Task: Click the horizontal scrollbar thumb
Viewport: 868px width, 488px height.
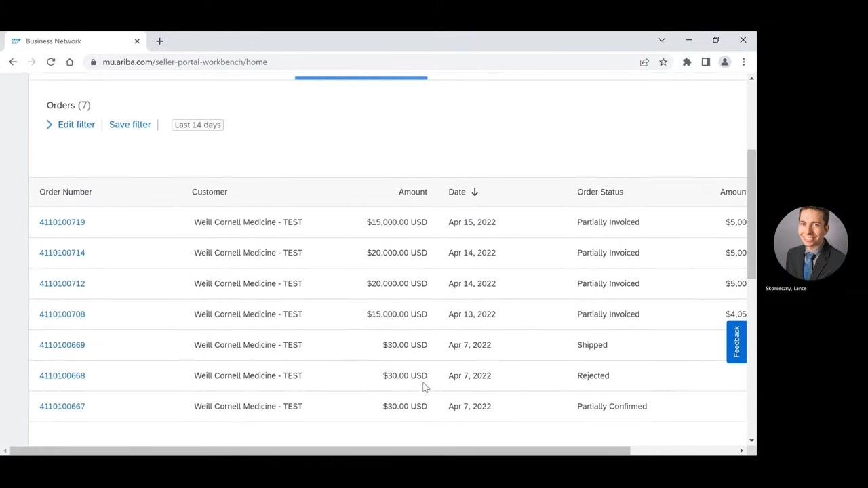Action: 320,451
